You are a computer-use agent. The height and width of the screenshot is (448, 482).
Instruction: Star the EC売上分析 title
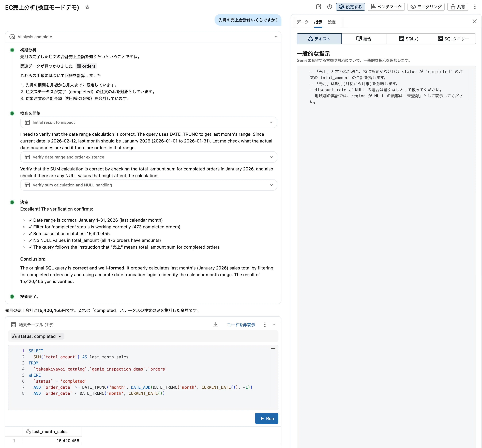[x=87, y=8]
